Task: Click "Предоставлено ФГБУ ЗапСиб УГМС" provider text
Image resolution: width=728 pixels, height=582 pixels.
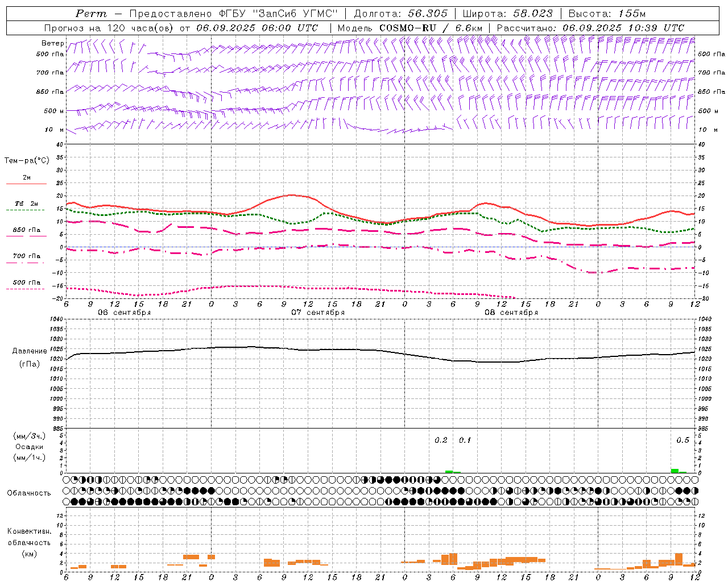Action: click(234, 14)
